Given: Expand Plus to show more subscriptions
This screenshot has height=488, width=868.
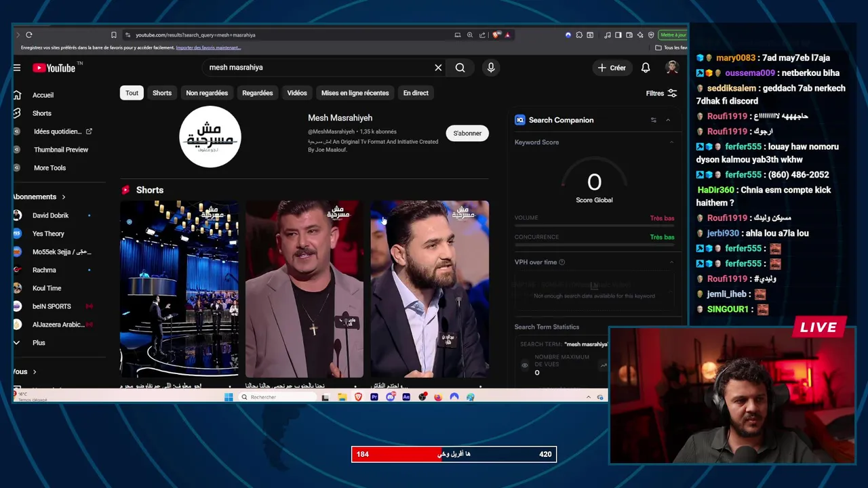Looking at the screenshot, I should 39,343.
